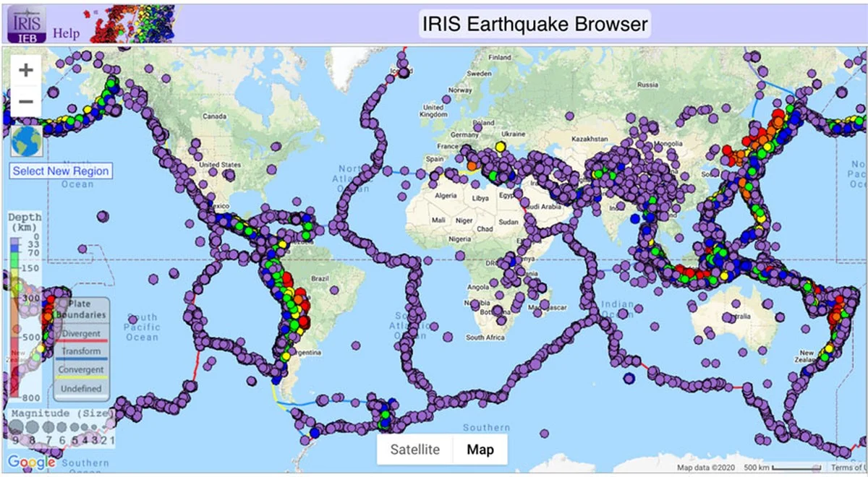This screenshot has height=477, width=868.
Task: Click the Select New Region button
Action: tap(61, 171)
